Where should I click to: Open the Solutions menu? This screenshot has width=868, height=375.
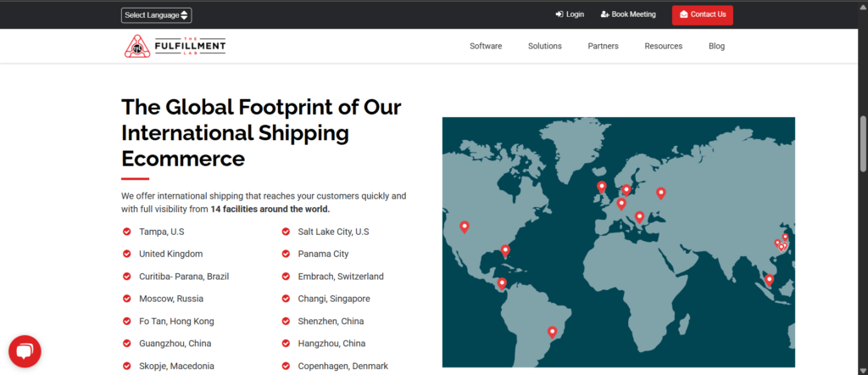(x=545, y=46)
